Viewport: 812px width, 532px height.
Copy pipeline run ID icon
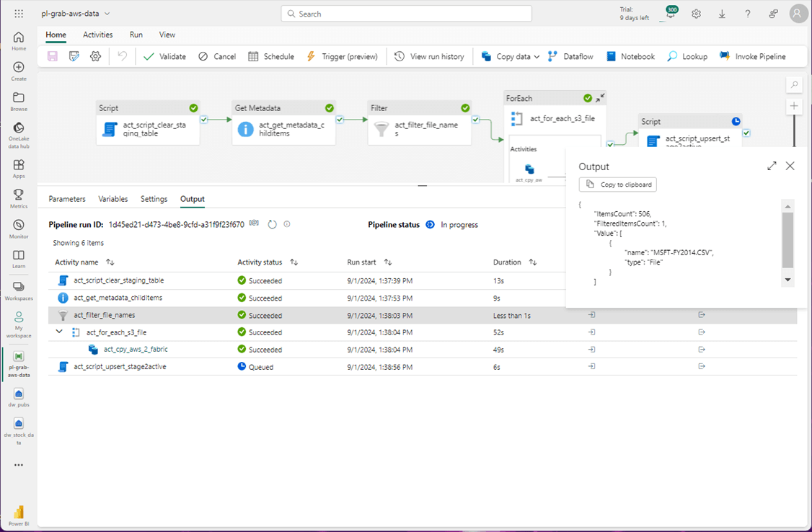pyautogui.click(x=254, y=224)
